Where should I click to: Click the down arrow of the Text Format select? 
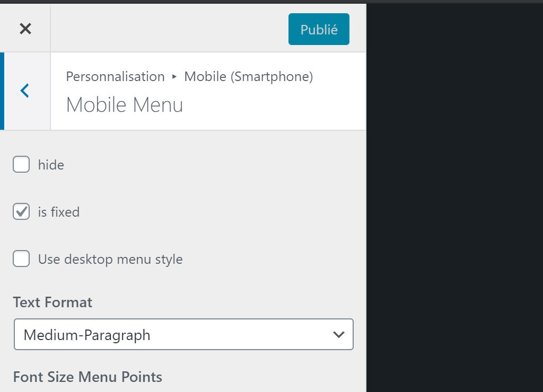click(338, 335)
